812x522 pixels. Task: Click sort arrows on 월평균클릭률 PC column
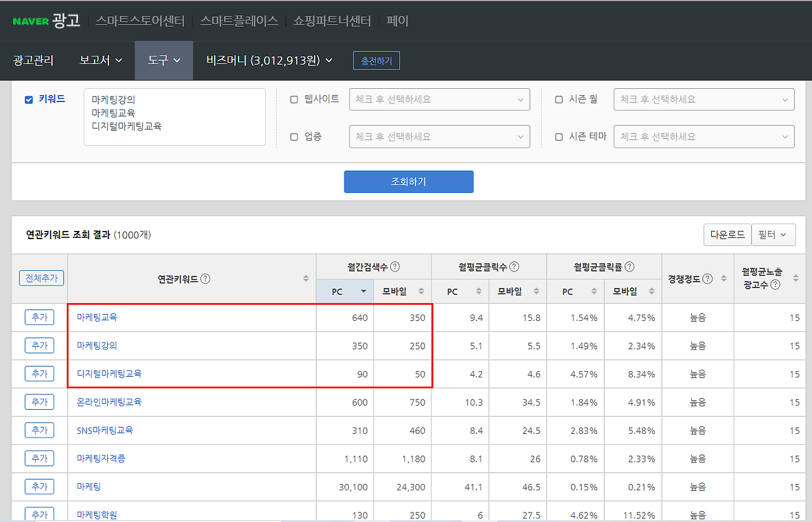coord(594,292)
